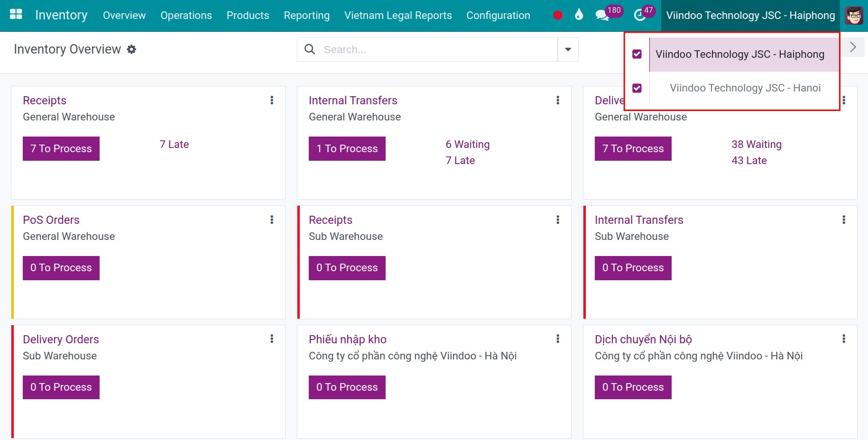Open Dịch chuyển Nội bộ card title
The width and height of the screenshot is (868, 440).
pyautogui.click(x=643, y=339)
